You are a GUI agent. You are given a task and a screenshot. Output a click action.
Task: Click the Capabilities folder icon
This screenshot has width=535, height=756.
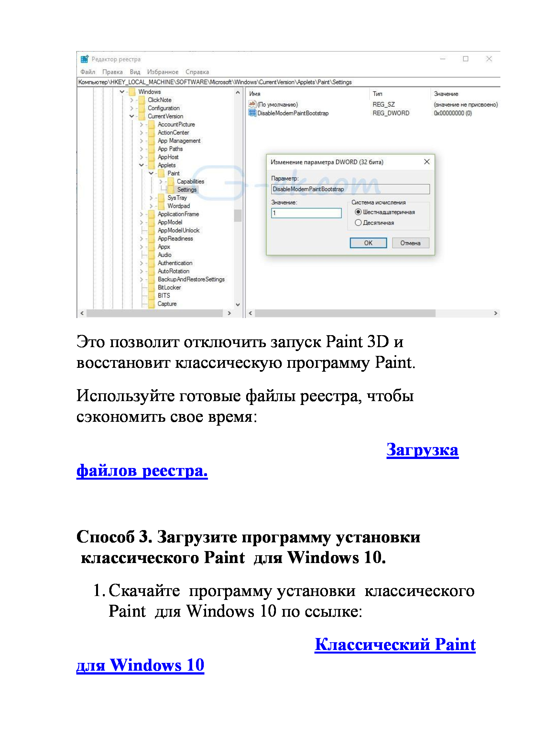click(x=171, y=181)
